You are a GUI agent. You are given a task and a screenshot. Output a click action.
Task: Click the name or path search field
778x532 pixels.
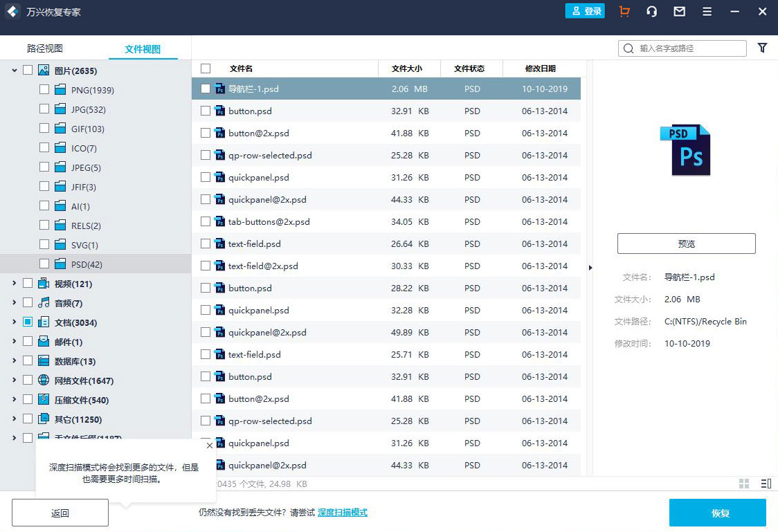click(689, 48)
